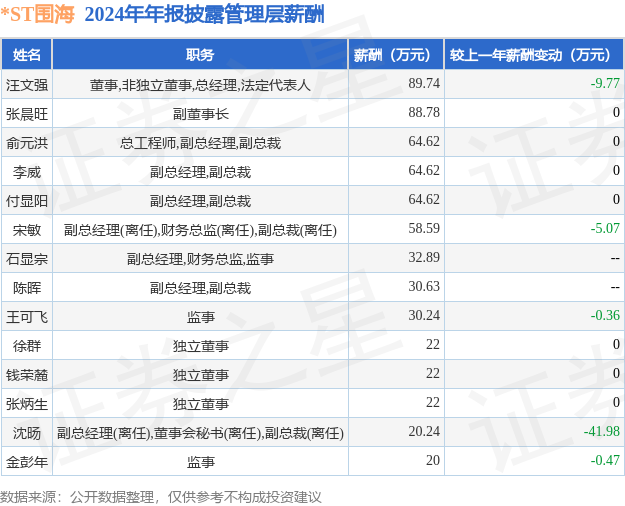This screenshot has width=625, height=506.
Task: Click 李威's salary 64.62
Action: click(x=424, y=171)
